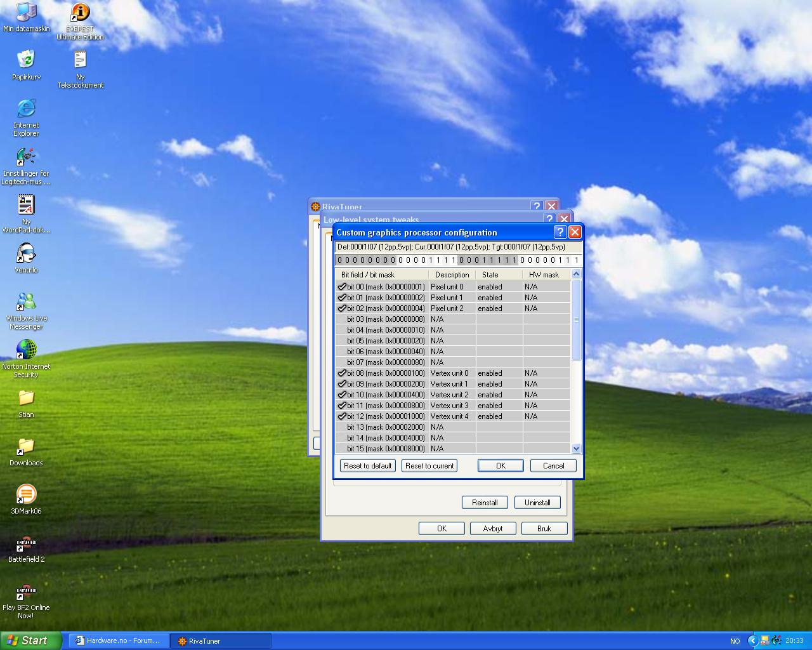The height and width of the screenshot is (650, 812).
Task: Toggle bit 12 Vertex unit 4 checkbox
Action: pyautogui.click(x=342, y=416)
